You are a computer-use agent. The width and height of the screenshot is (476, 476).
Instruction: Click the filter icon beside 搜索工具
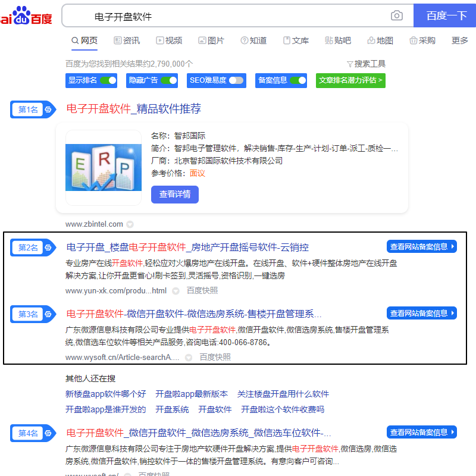coord(350,64)
